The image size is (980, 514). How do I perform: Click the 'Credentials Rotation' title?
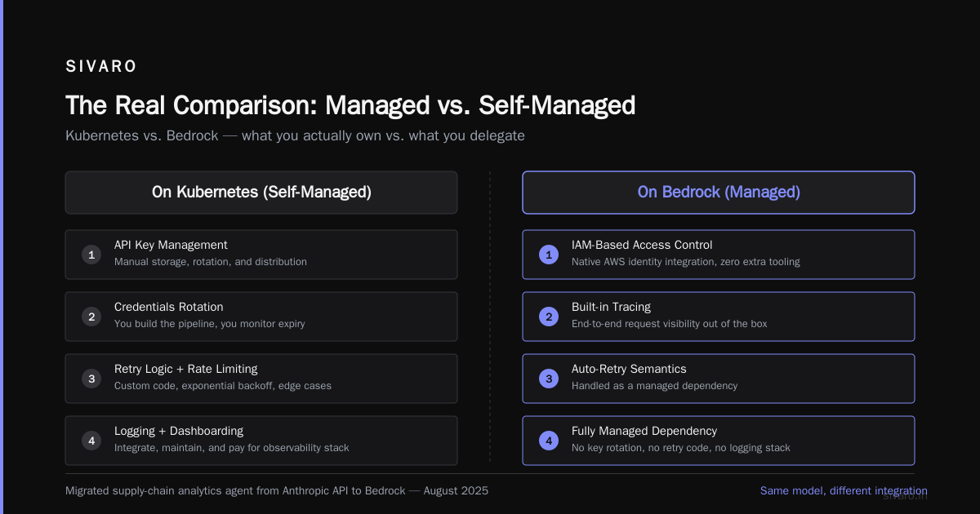coord(169,307)
